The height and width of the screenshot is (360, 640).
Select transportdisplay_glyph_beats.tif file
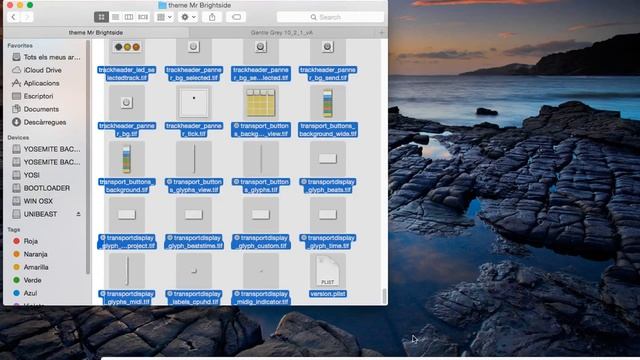click(328, 167)
